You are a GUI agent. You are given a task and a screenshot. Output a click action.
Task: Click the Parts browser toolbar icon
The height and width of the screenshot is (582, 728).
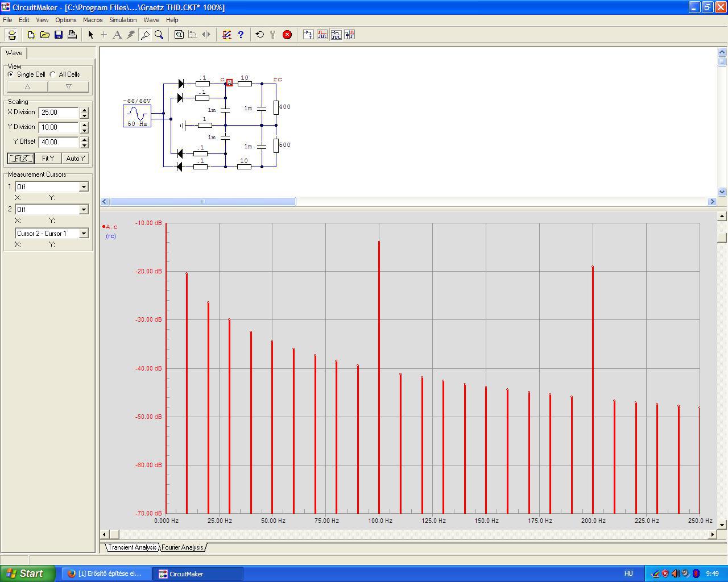[308, 35]
